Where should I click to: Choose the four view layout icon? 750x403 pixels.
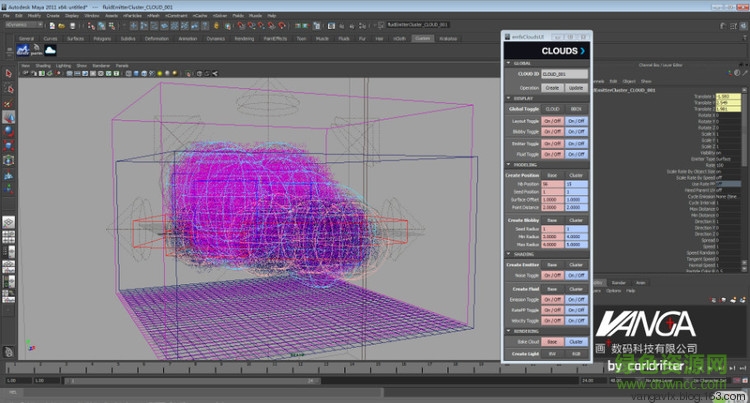pos(8,238)
